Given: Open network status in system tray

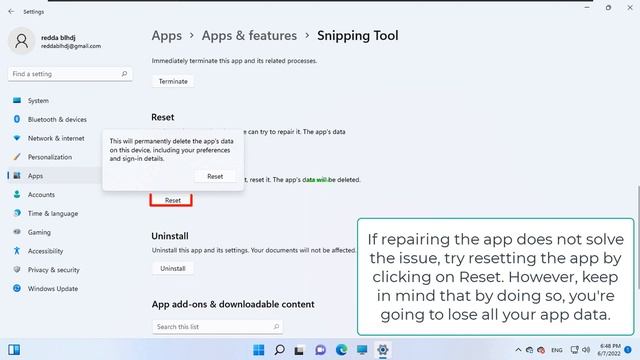Looking at the screenshot, I should click(x=575, y=350).
